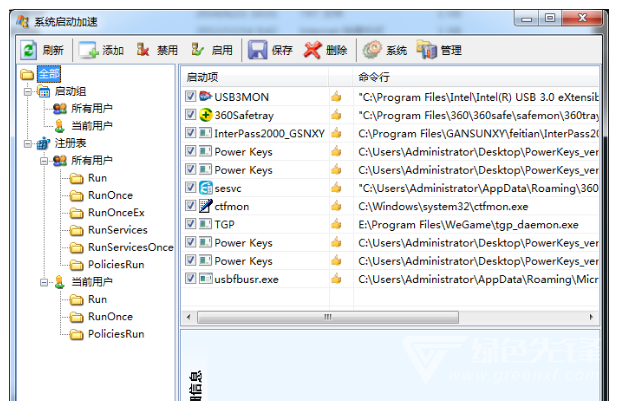
Task: Open the RunServicesOnce registry folder
Action: [130, 247]
